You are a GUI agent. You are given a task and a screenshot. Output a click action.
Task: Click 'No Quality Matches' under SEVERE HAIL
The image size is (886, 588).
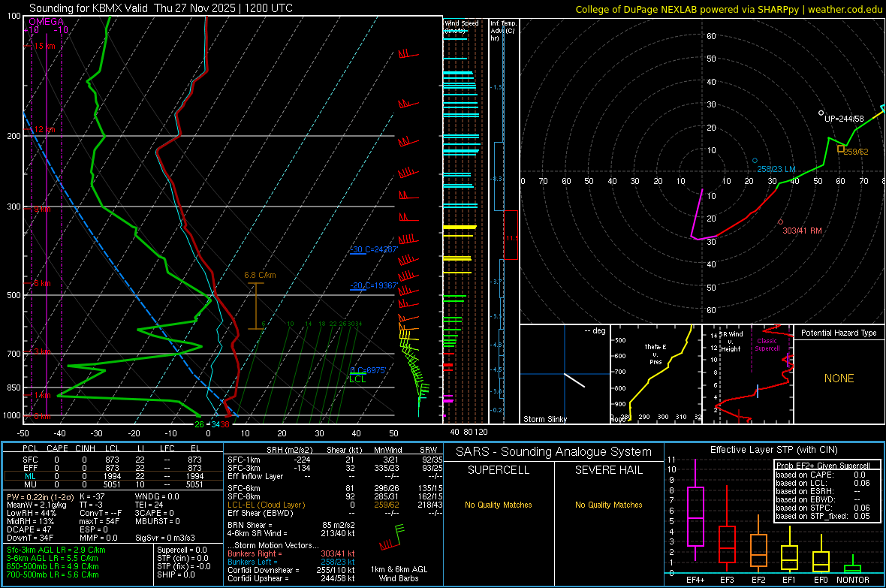point(608,505)
